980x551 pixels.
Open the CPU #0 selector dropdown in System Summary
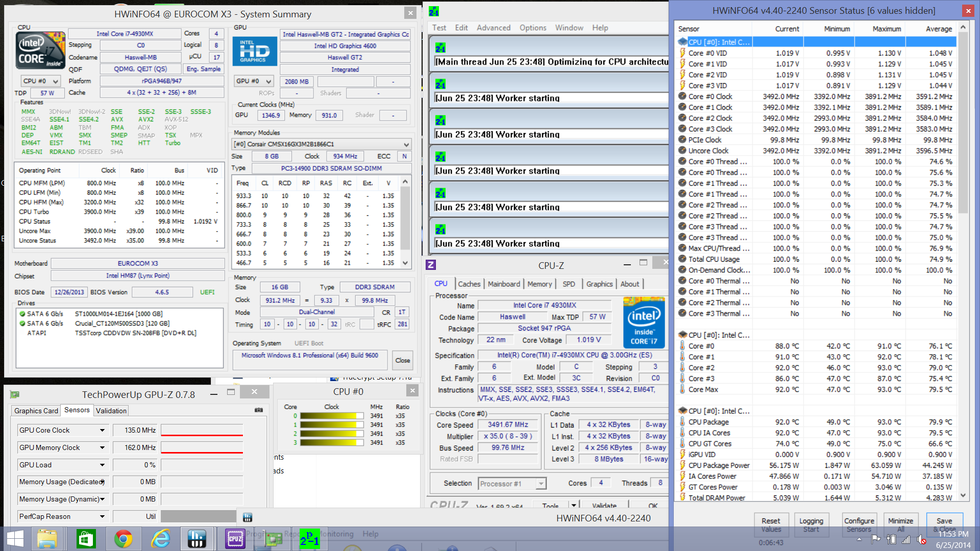(x=41, y=81)
